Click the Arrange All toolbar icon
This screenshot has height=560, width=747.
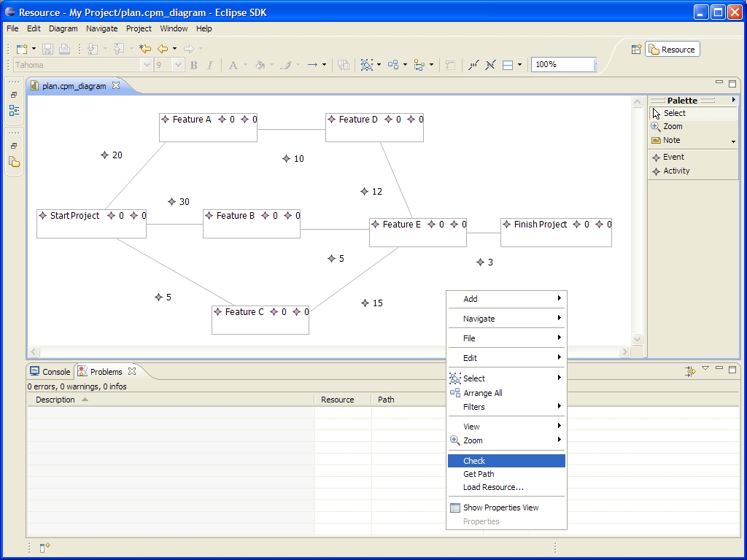(x=393, y=65)
